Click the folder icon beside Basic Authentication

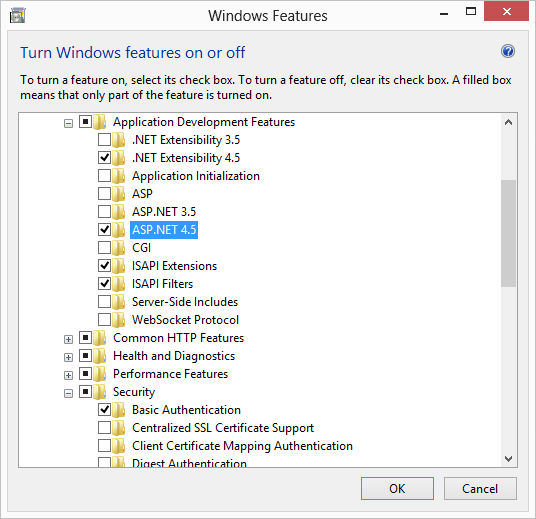(x=119, y=410)
